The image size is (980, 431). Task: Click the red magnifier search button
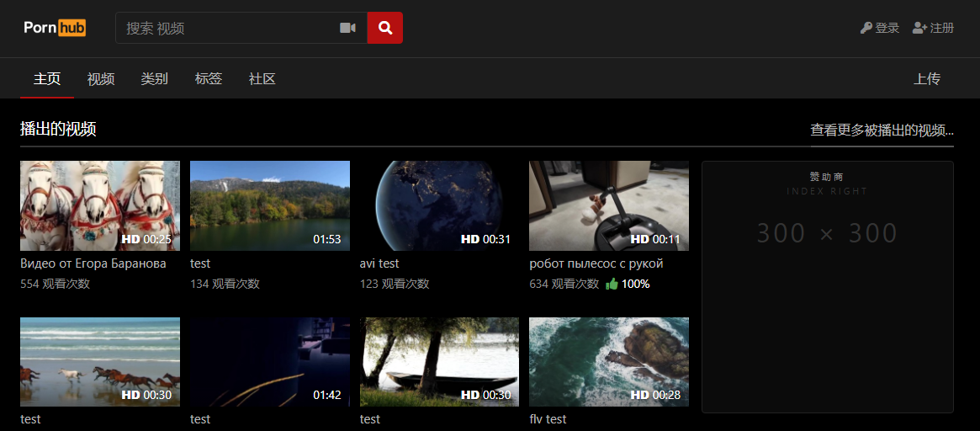coord(385,28)
